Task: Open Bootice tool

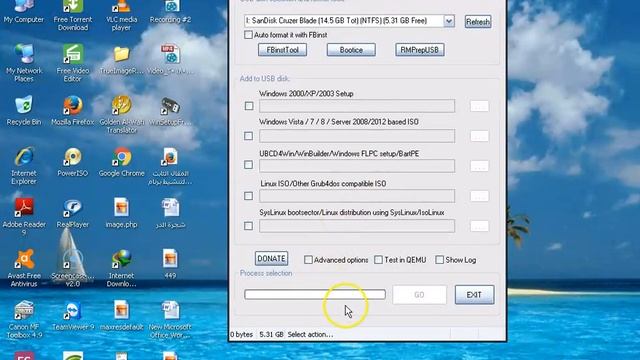Action: 351,50
